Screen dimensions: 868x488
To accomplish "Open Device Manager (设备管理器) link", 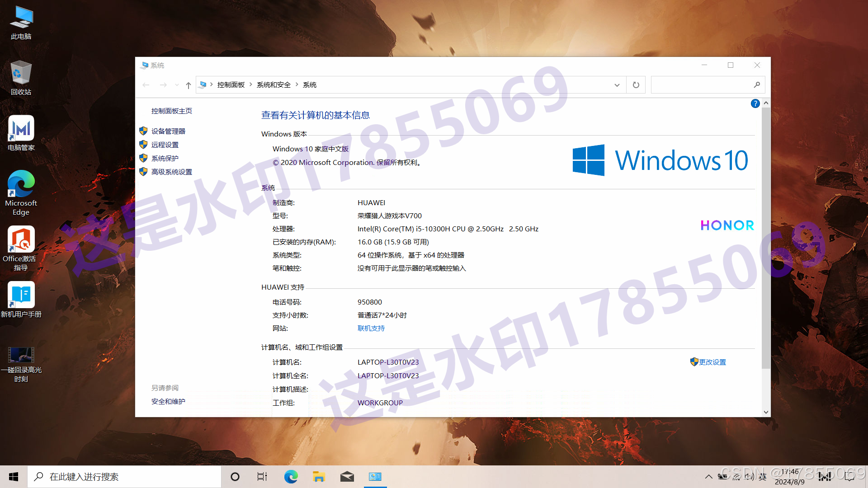I will pos(168,131).
